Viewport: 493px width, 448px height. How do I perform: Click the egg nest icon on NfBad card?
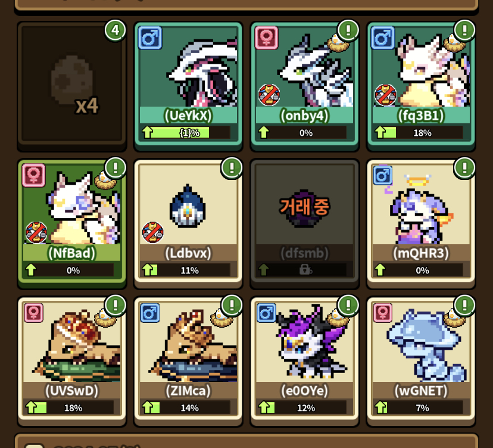coord(105,181)
